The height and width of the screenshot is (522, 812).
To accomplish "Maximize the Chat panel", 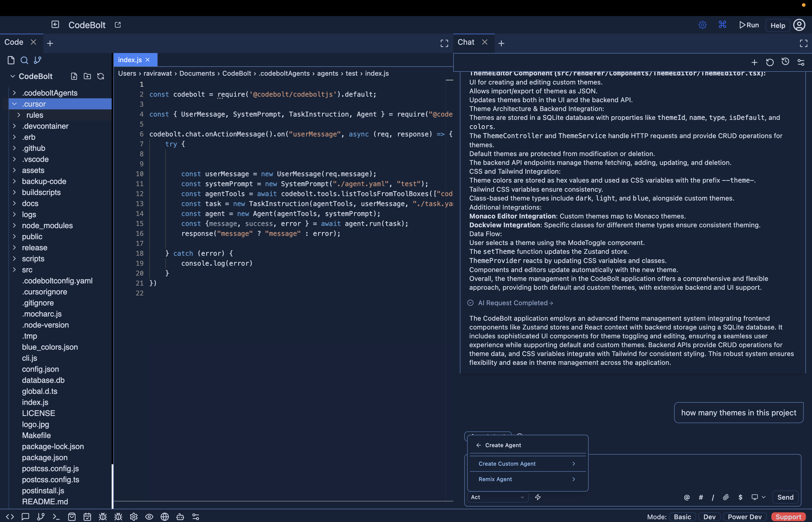I will 803,43.
